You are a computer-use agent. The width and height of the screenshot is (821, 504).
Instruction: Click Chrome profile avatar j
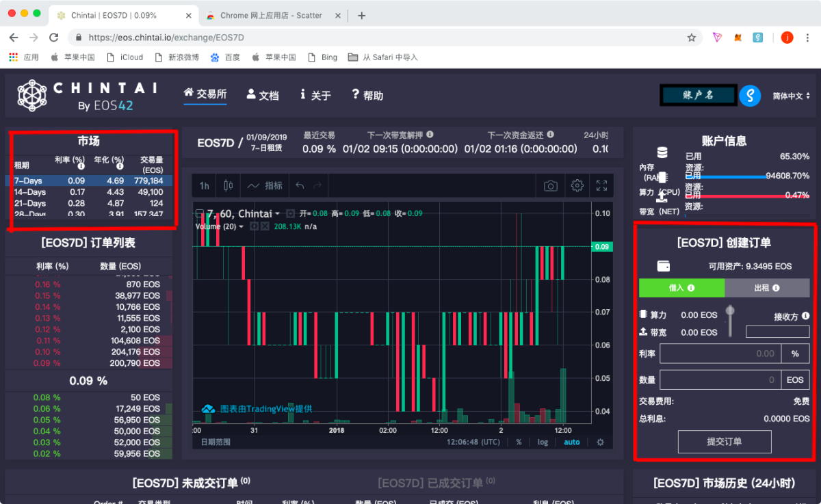coord(787,38)
